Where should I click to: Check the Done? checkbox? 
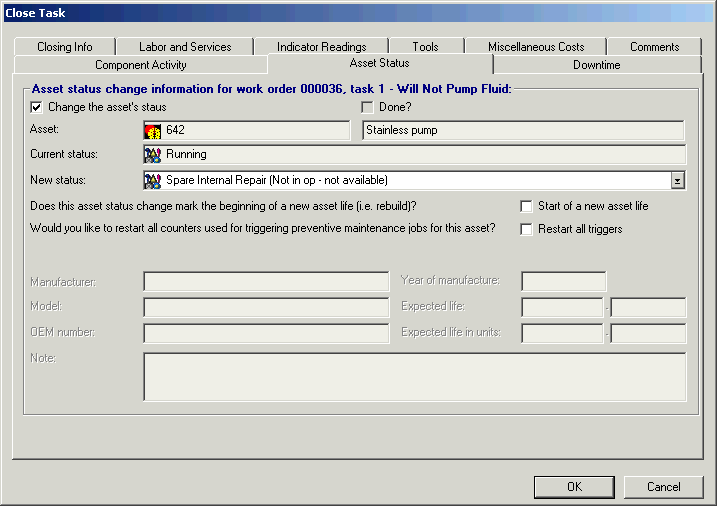[367, 107]
